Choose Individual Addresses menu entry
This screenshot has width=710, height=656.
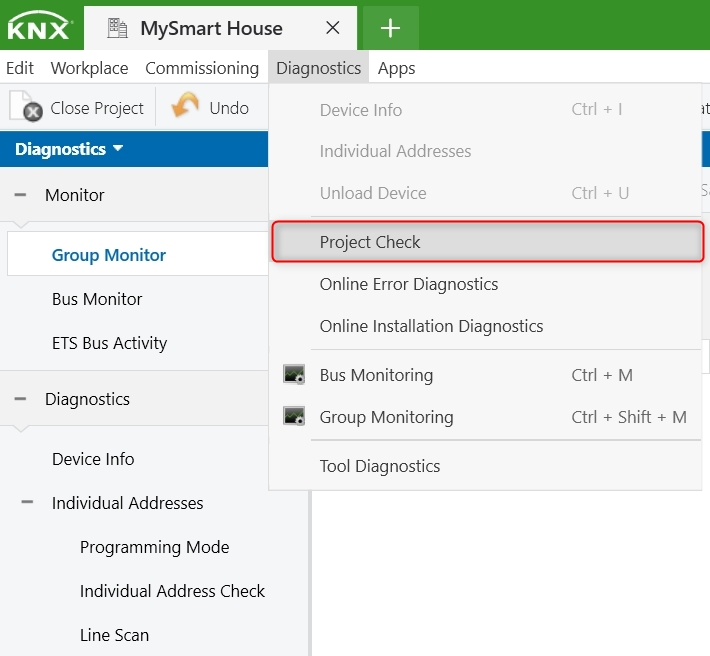485,151
